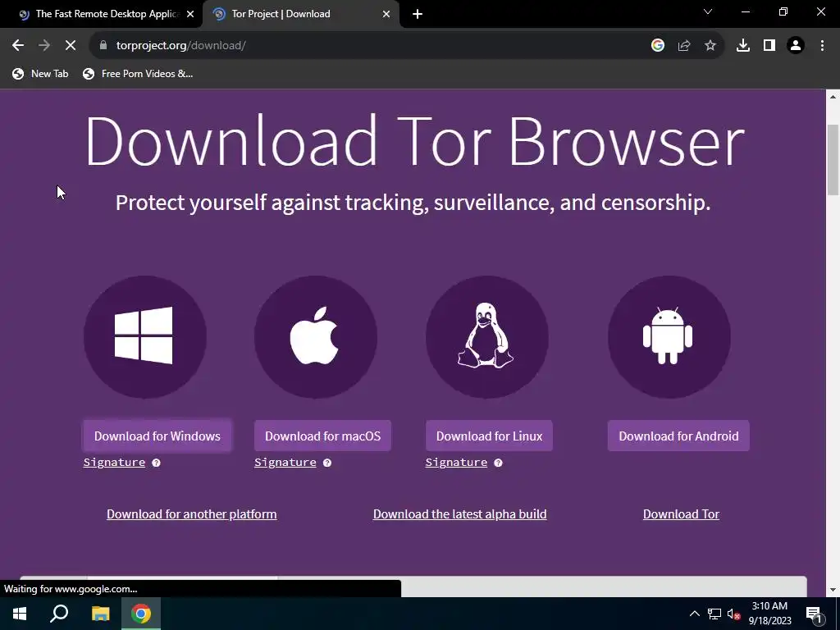
Task: Open File Explorer from the taskbar
Action: tap(100, 614)
